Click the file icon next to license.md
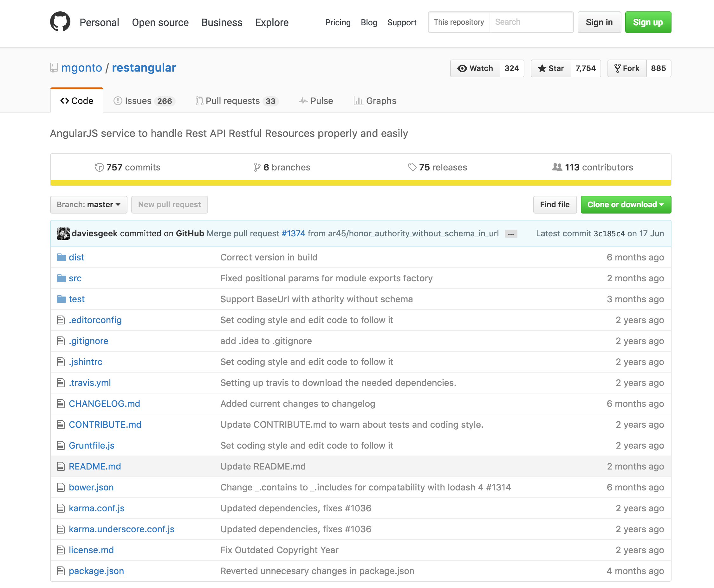This screenshot has width=714, height=588. (x=61, y=550)
